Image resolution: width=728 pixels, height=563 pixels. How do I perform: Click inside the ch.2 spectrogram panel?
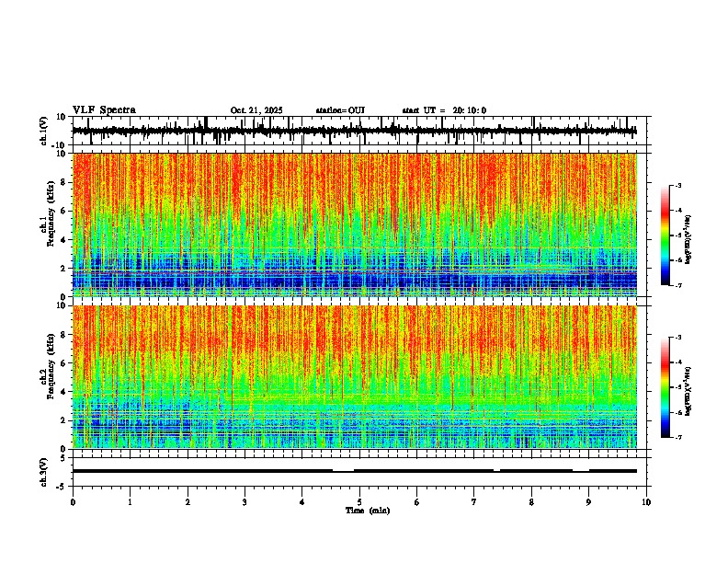point(355,377)
